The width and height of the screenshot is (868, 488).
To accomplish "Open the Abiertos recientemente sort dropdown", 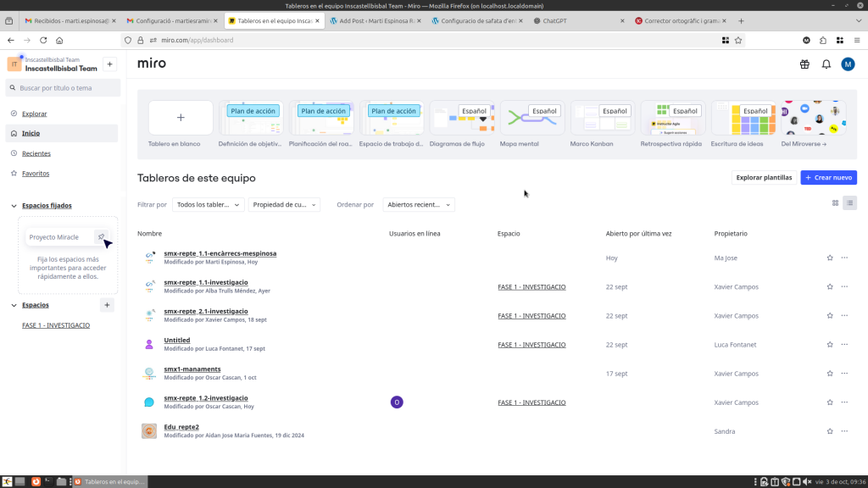I will click(418, 204).
